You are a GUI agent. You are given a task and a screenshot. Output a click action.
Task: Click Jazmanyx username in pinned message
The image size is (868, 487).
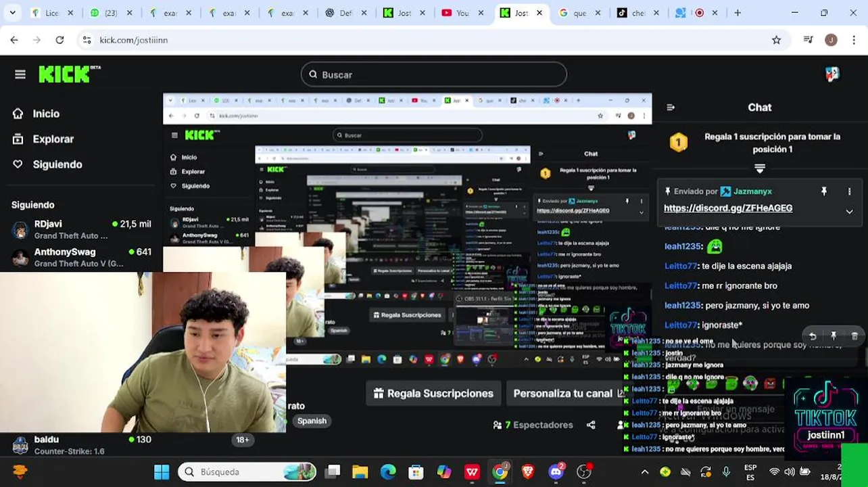point(752,191)
